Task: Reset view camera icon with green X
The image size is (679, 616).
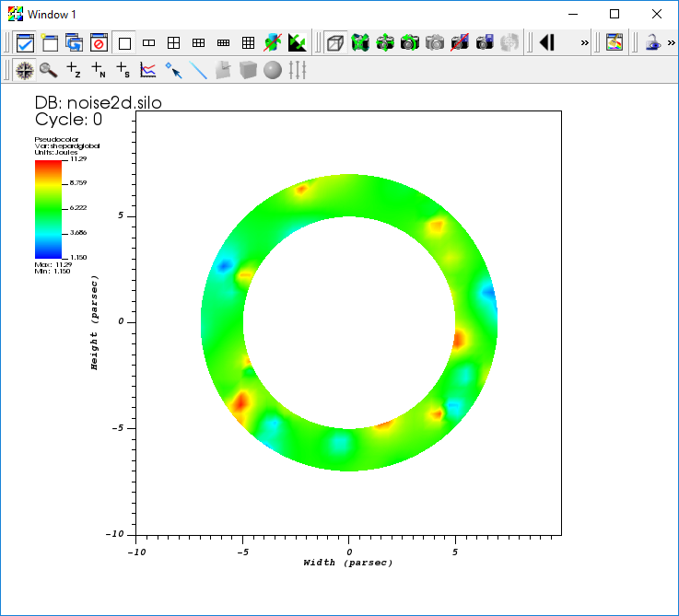Action: click(x=360, y=43)
